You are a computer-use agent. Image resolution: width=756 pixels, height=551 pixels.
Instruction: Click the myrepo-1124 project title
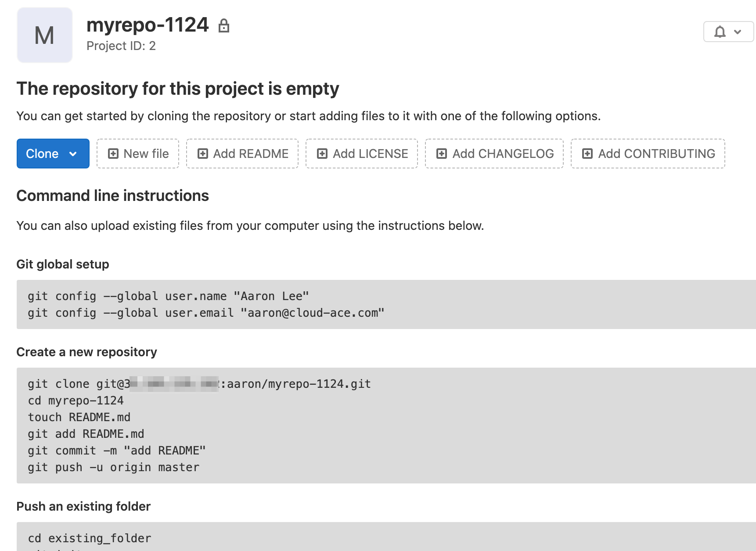pyautogui.click(x=148, y=25)
